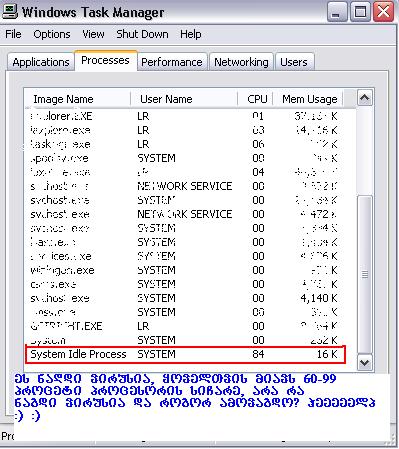Minimize the Task Manager window
The height and width of the screenshot is (449, 399).
(337, 12)
